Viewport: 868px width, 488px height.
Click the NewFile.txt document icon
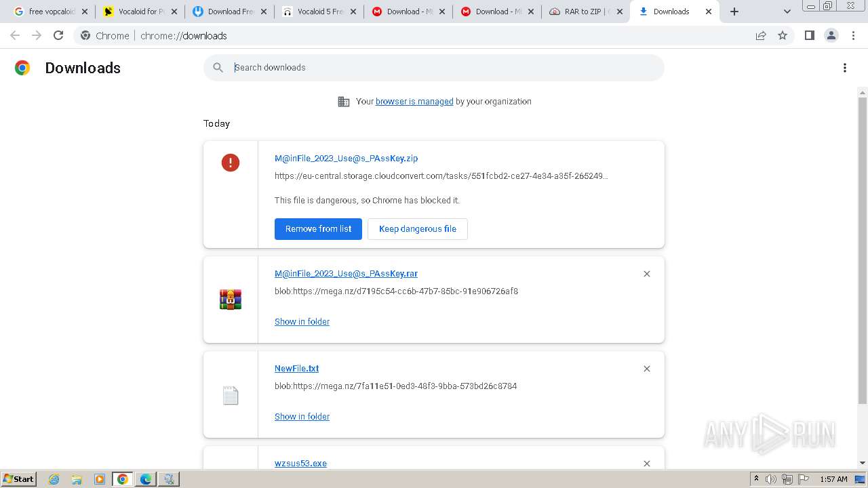[231, 395]
